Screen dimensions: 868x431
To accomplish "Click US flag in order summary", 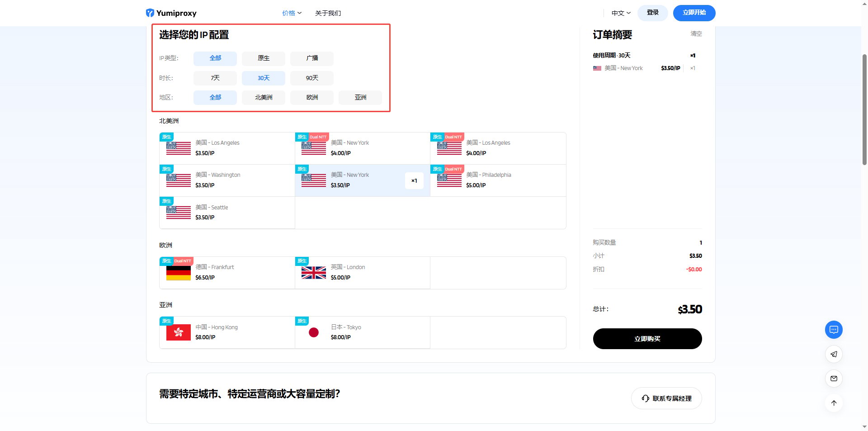I will tap(597, 68).
